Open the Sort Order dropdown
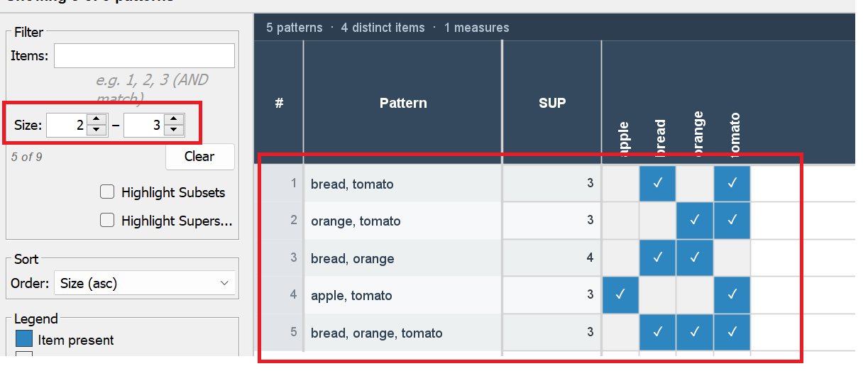868x371 pixels. (145, 284)
